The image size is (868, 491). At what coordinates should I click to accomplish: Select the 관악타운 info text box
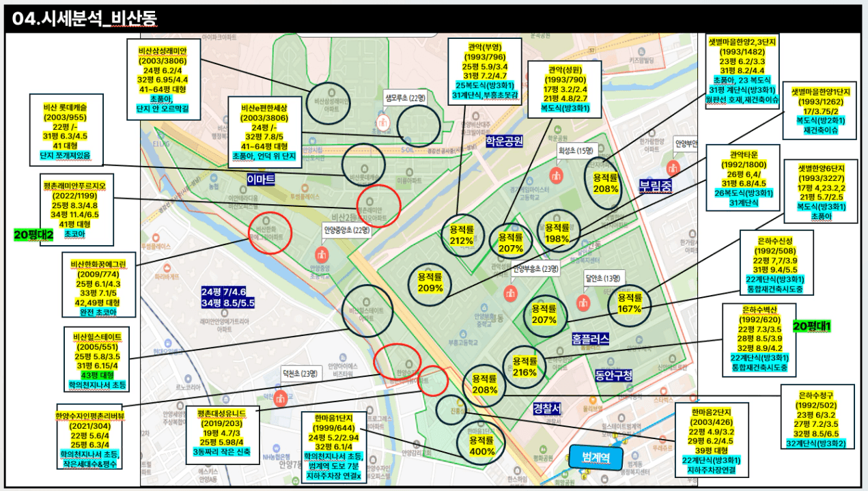point(743,178)
